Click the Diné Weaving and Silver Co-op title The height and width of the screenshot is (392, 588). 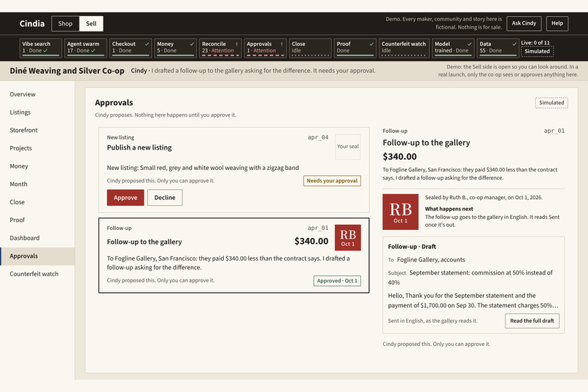(x=67, y=71)
